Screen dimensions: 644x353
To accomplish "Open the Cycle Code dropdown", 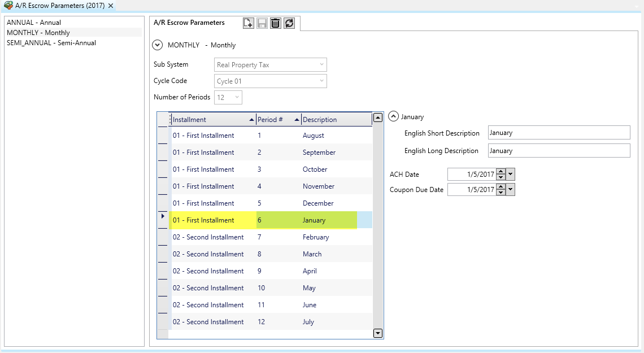I will pos(321,81).
